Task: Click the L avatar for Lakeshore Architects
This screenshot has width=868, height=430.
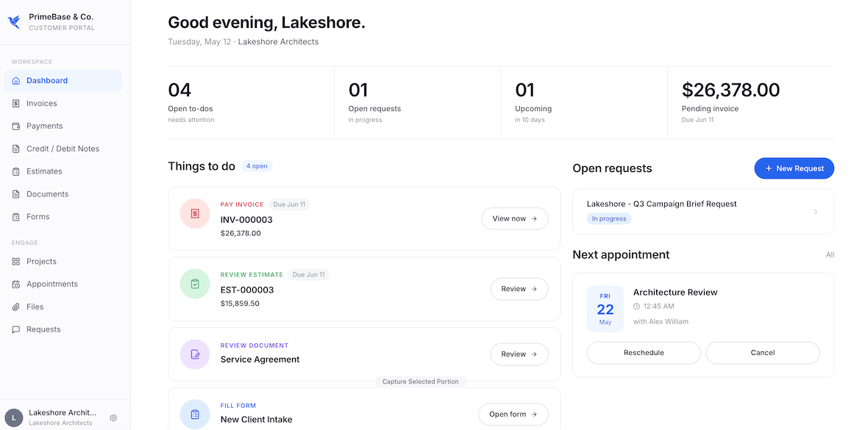Action: [14, 418]
